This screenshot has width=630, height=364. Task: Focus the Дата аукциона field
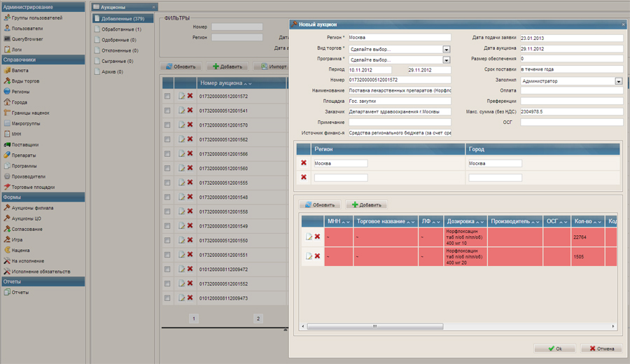(571, 48)
